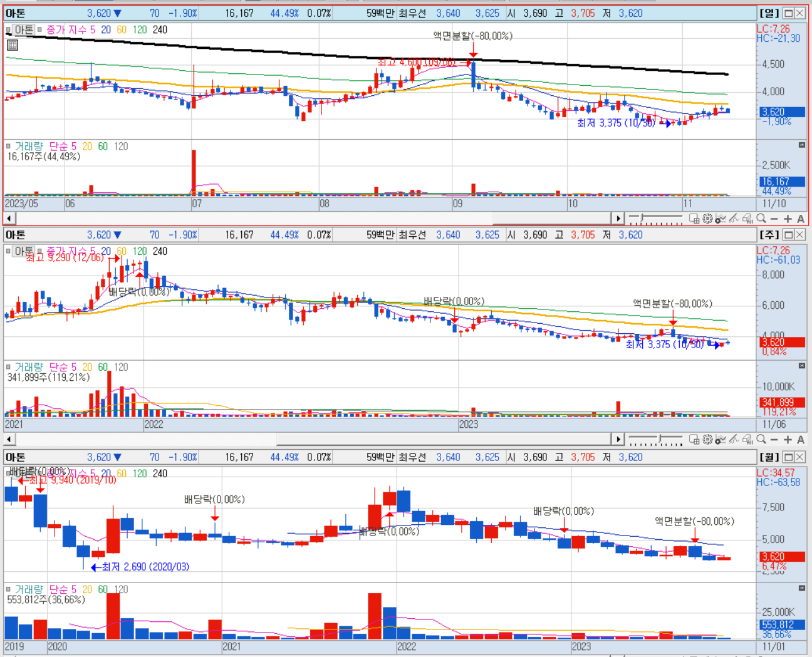Click the eraser icon in daily chart toolbar
812x657 pixels.
coord(747,219)
